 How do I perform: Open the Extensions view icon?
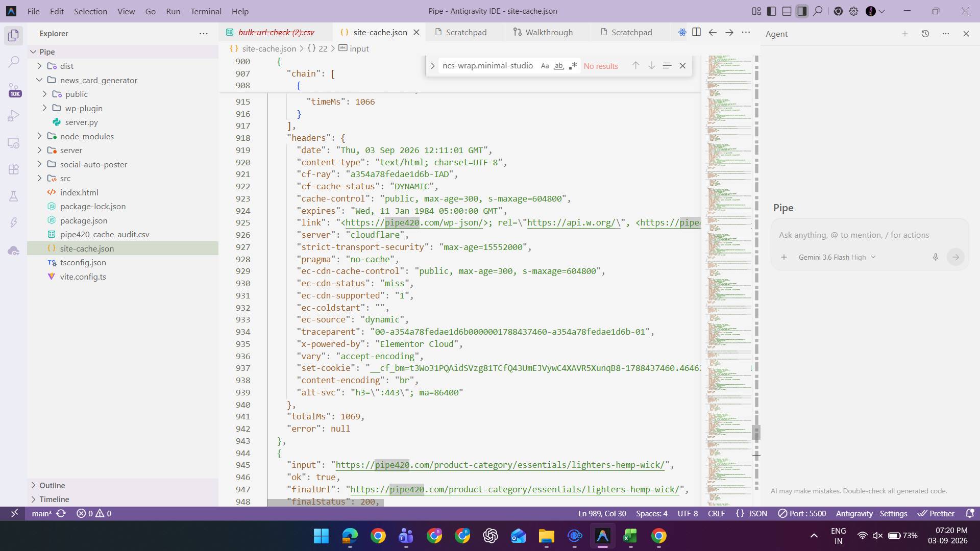click(x=14, y=169)
